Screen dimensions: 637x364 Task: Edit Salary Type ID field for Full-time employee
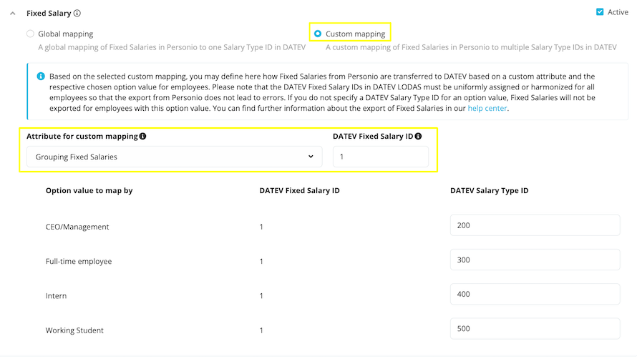point(535,260)
